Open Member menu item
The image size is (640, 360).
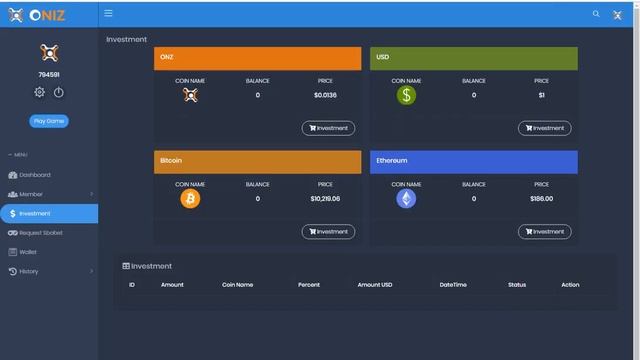pyautogui.click(x=49, y=194)
